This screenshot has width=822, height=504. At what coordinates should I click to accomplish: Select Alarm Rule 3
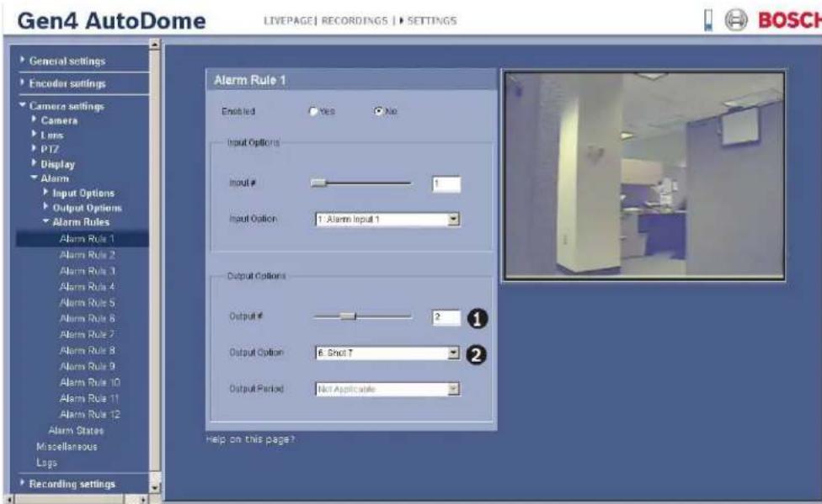pyautogui.click(x=87, y=271)
